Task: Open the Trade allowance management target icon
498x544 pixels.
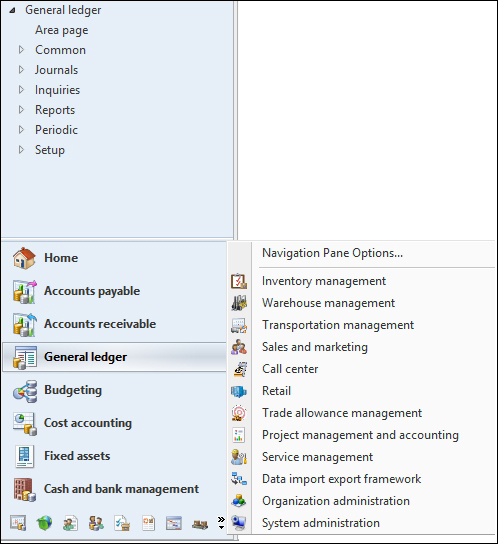Action: point(239,413)
